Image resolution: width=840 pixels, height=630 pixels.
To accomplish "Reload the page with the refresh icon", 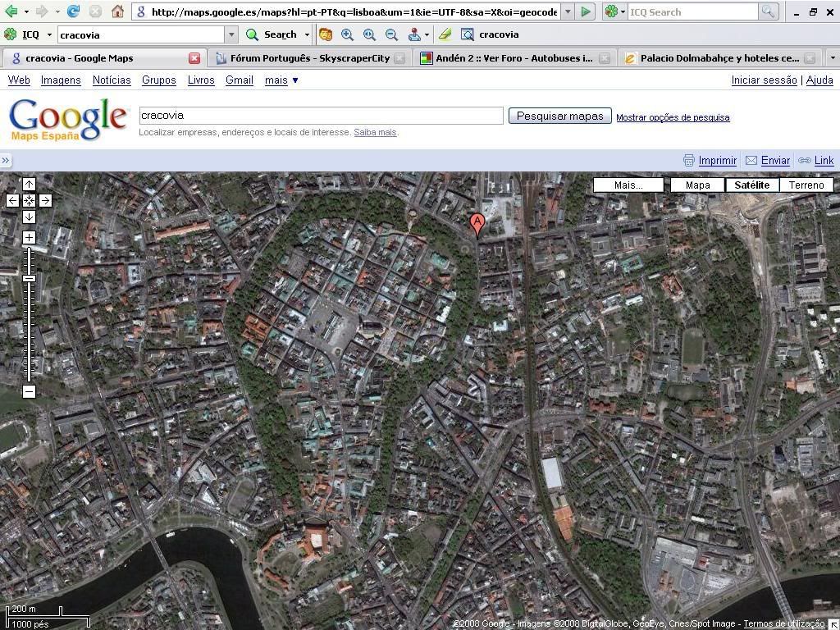I will 73,11.
